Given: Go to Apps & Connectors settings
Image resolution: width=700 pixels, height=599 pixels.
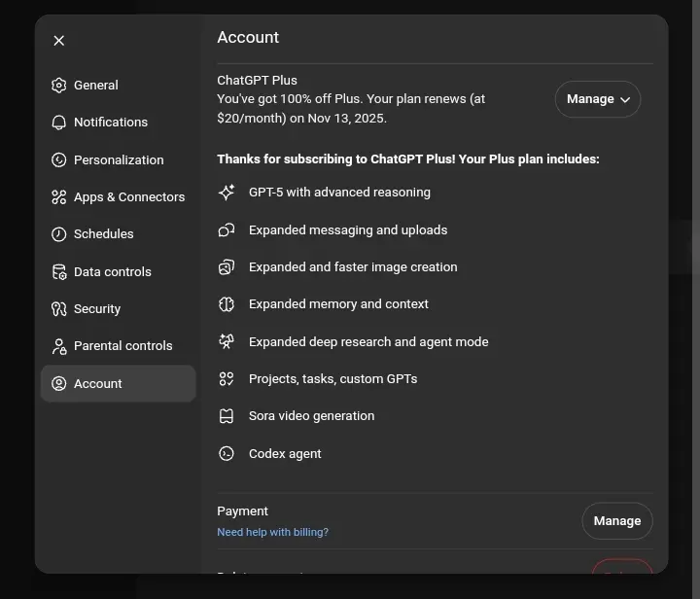Looking at the screenshot, I should (119, 196).
